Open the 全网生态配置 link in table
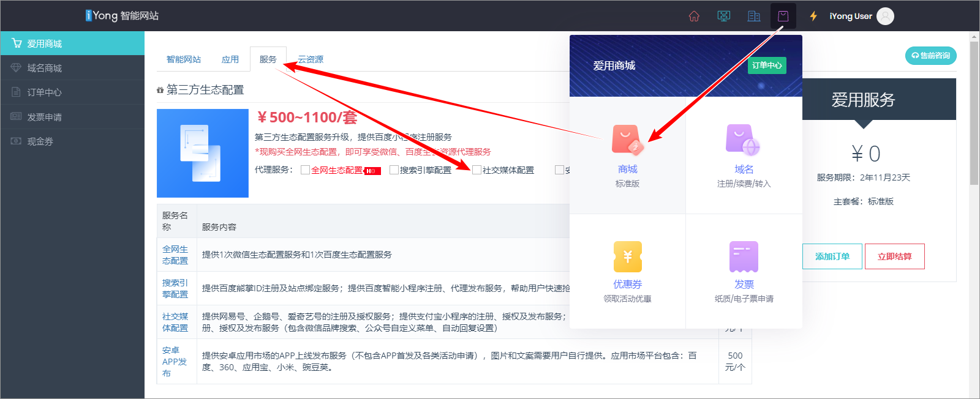Screen dimensions: 980x399 (175, 255)
